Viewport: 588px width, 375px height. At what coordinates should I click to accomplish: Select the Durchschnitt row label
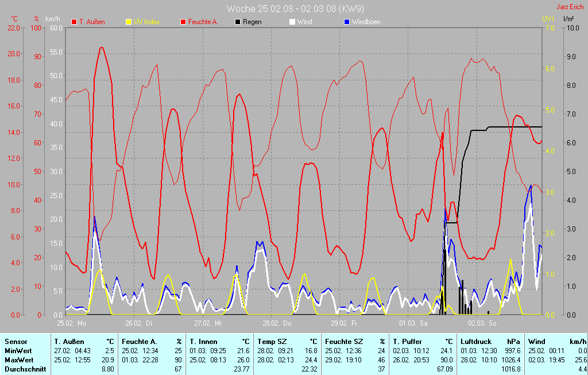pyautogui.click(x=25, y=369)
